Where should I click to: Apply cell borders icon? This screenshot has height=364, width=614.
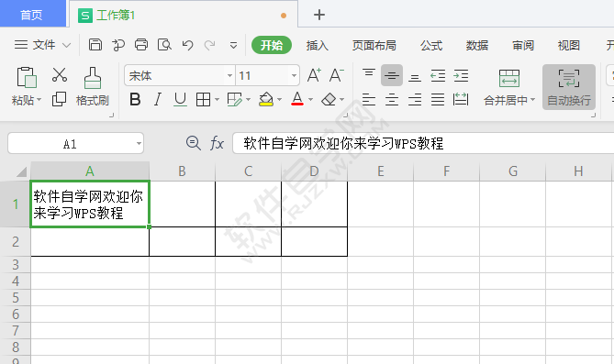203,100
